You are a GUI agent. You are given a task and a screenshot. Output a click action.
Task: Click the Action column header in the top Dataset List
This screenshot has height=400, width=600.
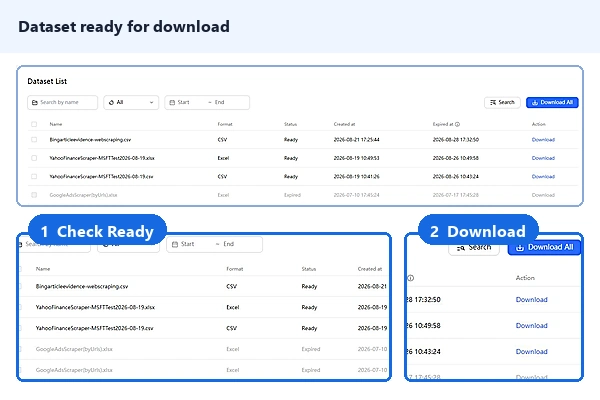[538, 124]
